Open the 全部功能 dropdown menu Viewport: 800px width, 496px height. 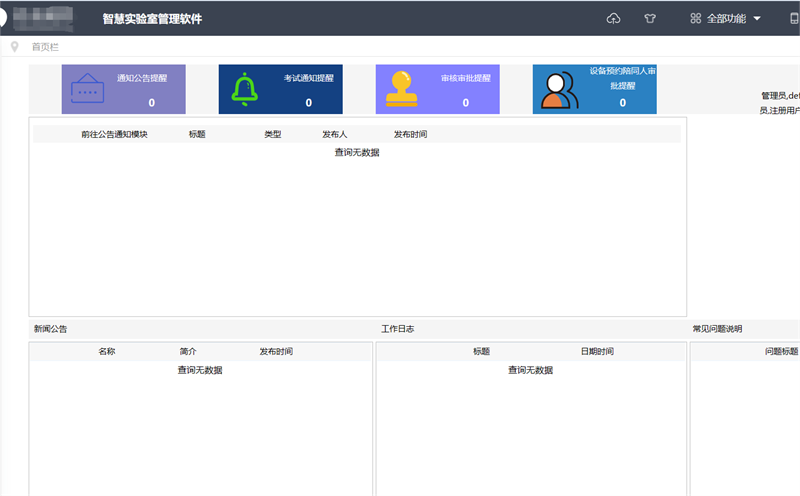[x=725, y=18]
